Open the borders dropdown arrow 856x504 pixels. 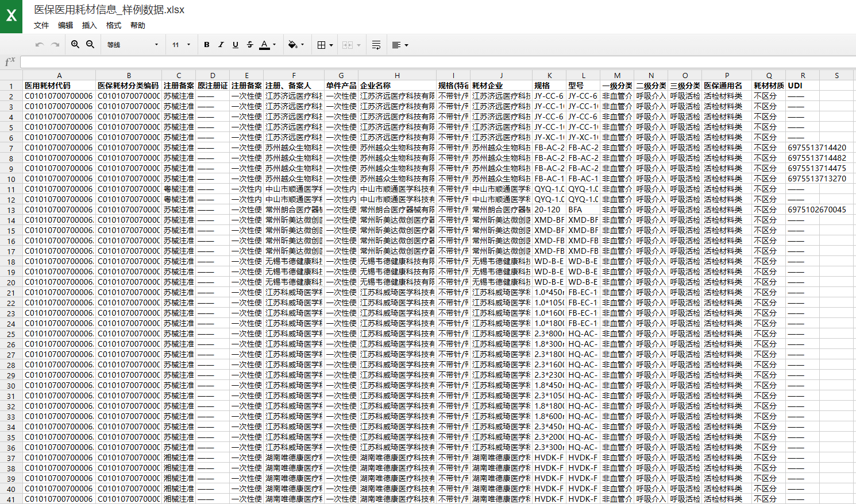[x=331, y=45]
